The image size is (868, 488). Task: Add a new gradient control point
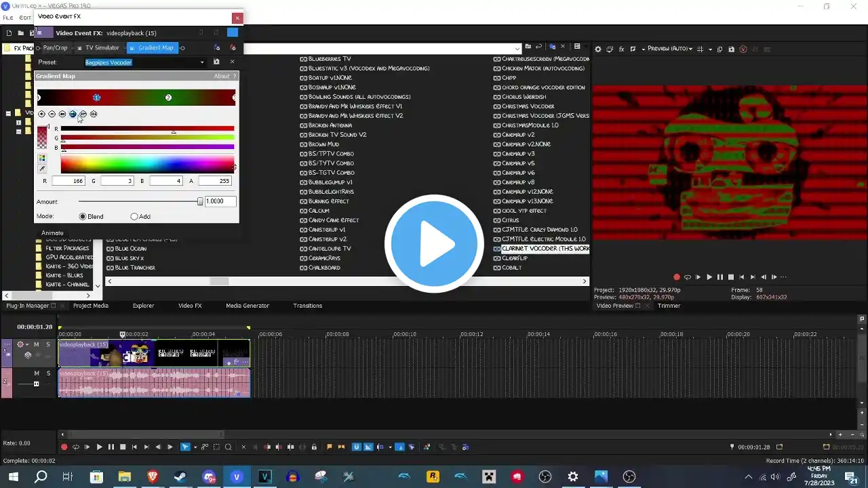[41, 114]
